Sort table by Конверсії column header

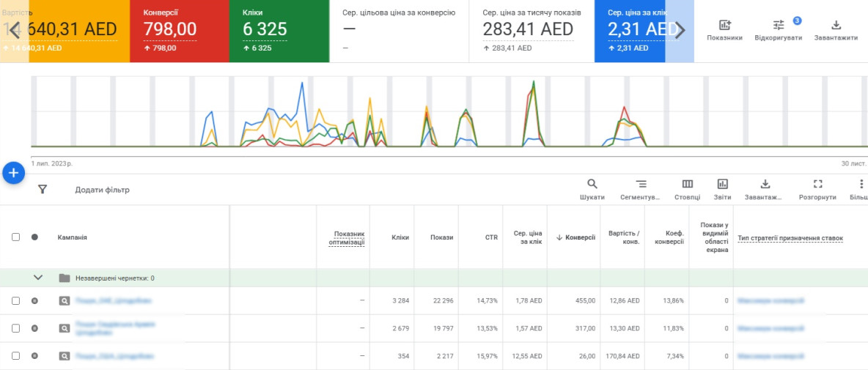point(579,237)
